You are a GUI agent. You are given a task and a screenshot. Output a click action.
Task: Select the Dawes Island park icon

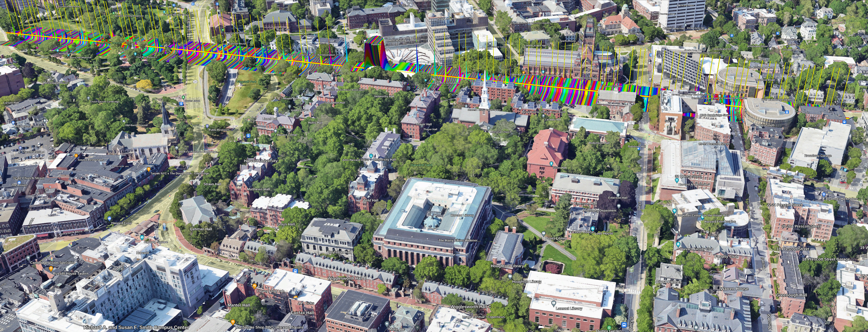pyautogui.click(x=183, y=97)
